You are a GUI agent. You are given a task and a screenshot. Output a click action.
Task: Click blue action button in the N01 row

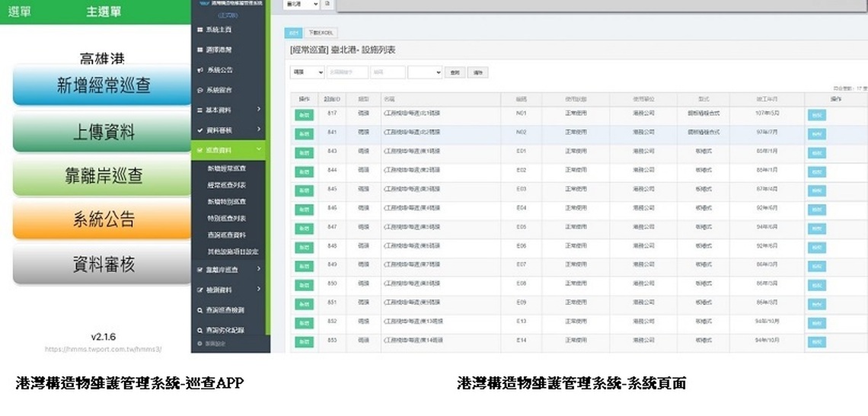pyautogui.click(x=817, y=115)
